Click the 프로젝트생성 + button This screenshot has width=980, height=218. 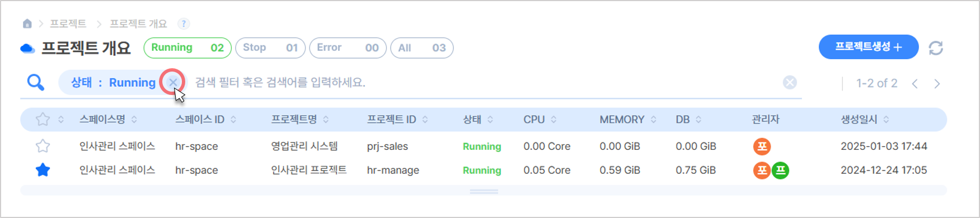pyautogui.click(x=869, y=47)
